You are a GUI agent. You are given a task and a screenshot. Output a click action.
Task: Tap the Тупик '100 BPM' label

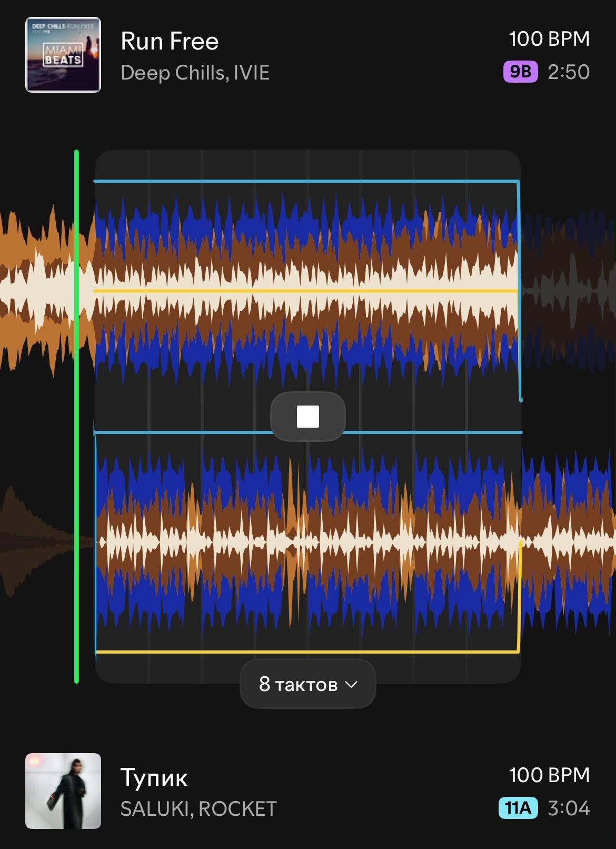549,775
